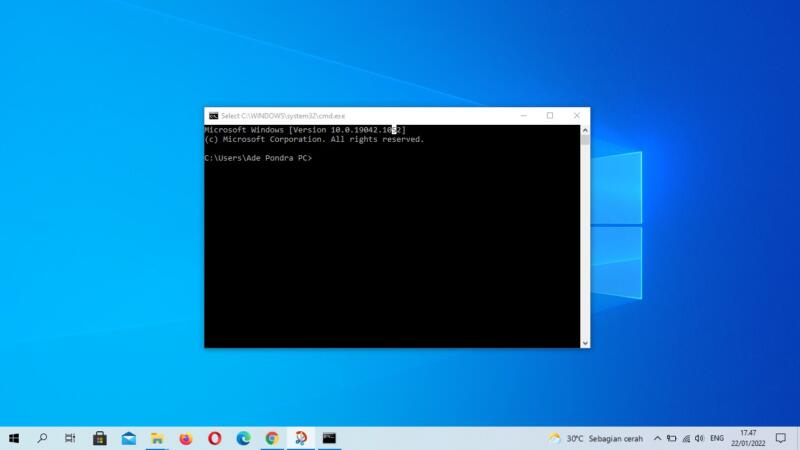800x450 pixels.
Task: Click the Command Prompt taskbar icon
Action: tap(330, 438)
